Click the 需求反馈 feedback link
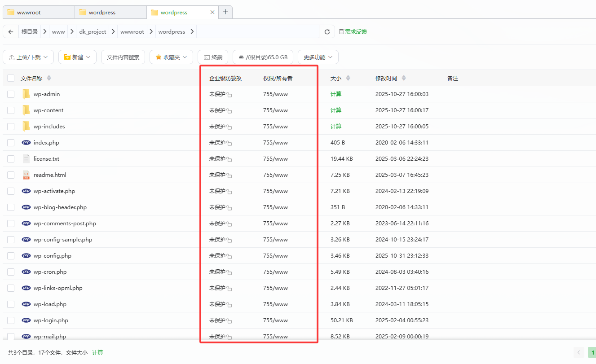This screenshot has height=364, width=596. click(353, 32)
